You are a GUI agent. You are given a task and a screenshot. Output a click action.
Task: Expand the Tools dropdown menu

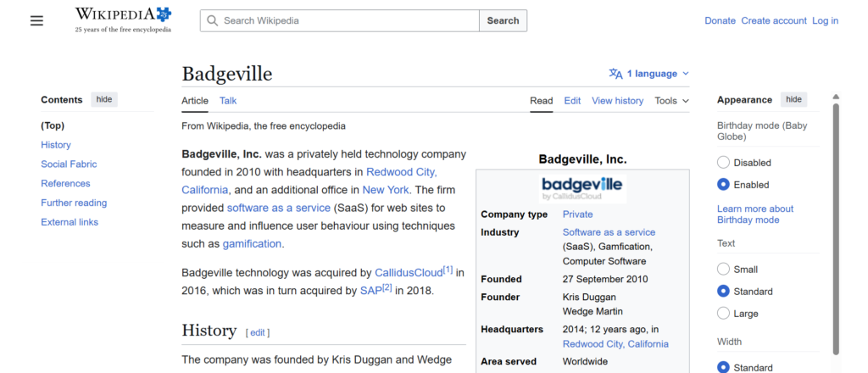671,101
